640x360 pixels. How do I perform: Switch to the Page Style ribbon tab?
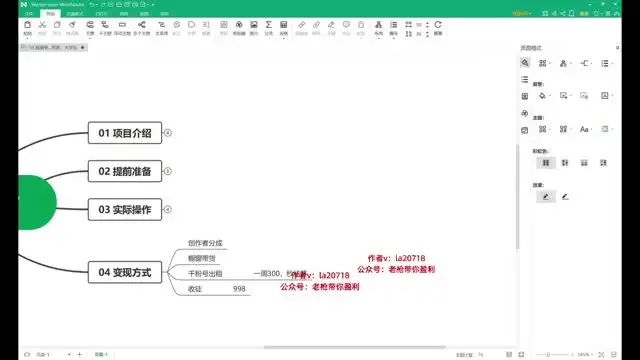pos(75,13)
